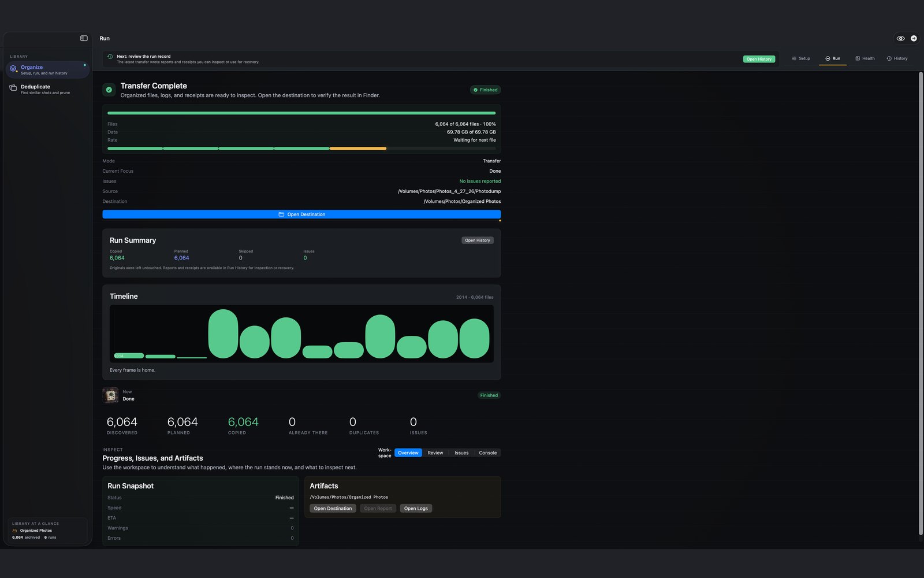This screenshot has height=578, width=924.
Task: Click the last bar in the Timeline chart
Action: [x=474, y=339]
